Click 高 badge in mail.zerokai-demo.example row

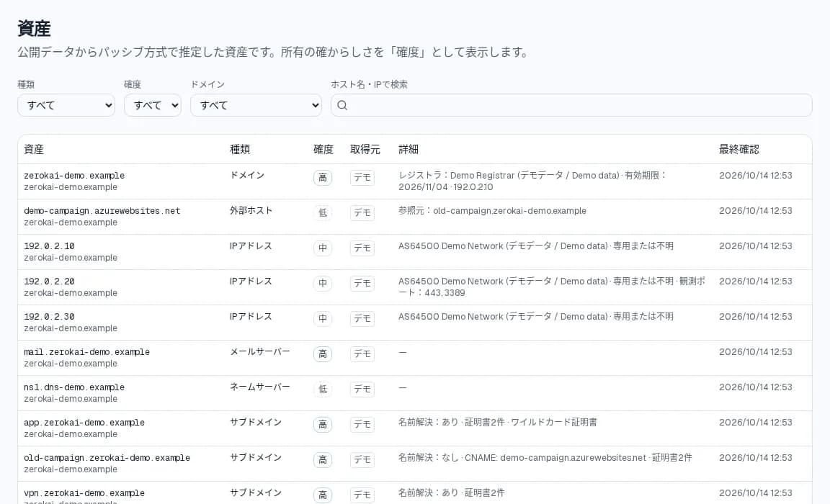322,354
